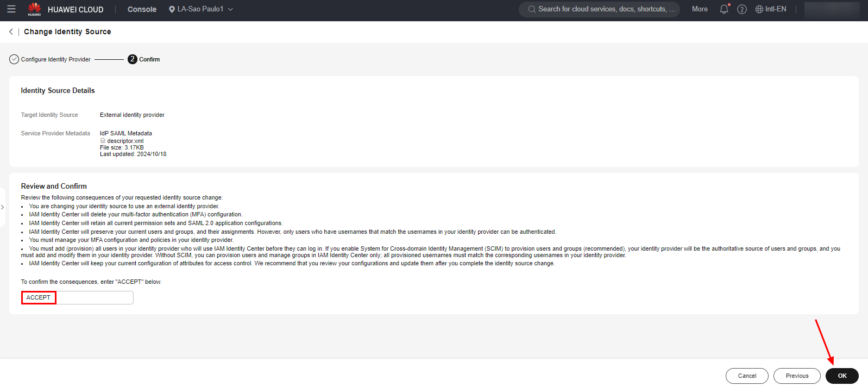The height and width of the screenshot is (392, 868).
Task: Open the Console menu item
Action: pos(142,9)
